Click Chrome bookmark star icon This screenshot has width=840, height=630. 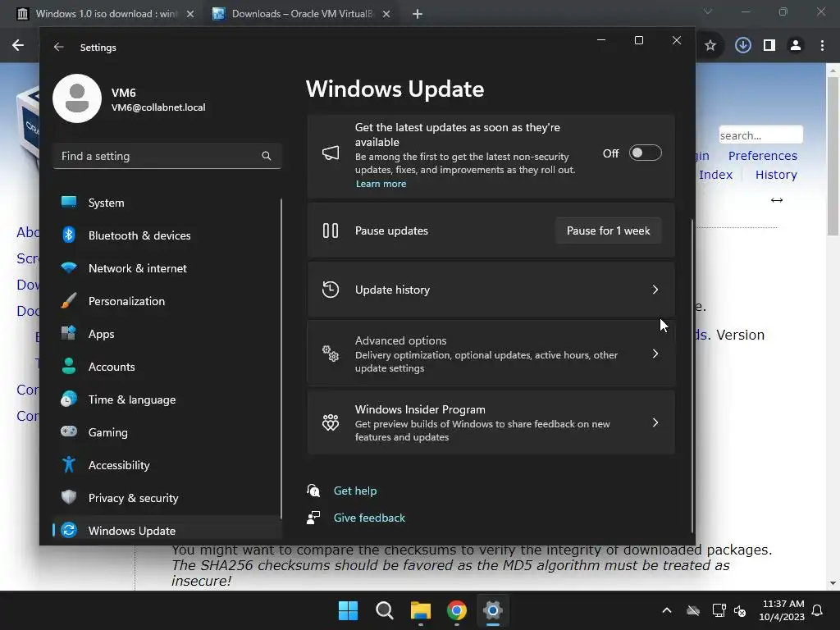point(710,46)
